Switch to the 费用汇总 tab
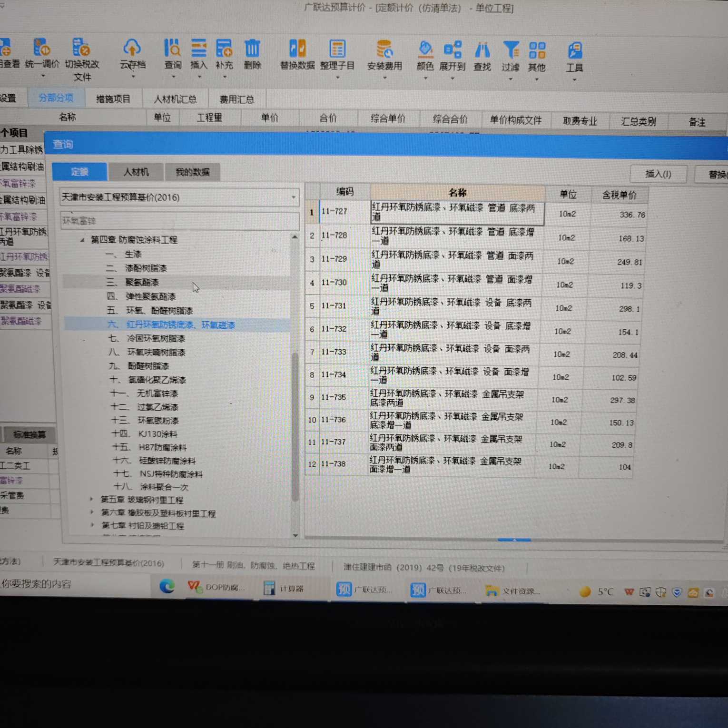 point(236,99)
